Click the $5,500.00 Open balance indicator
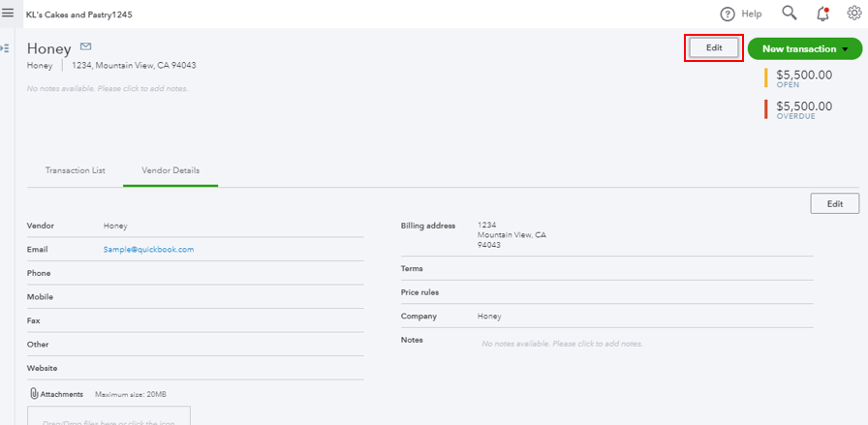Screen dimensions: 868x425 point(803,77)
